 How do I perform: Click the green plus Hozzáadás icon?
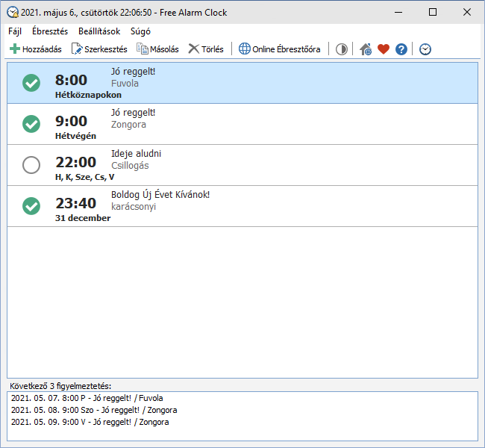coord(14,49)
